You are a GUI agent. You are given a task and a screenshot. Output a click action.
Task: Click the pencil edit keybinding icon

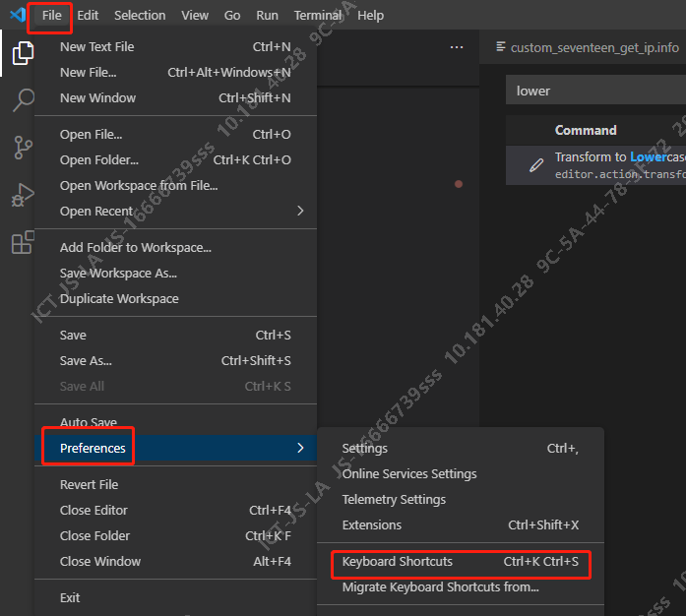536,165
